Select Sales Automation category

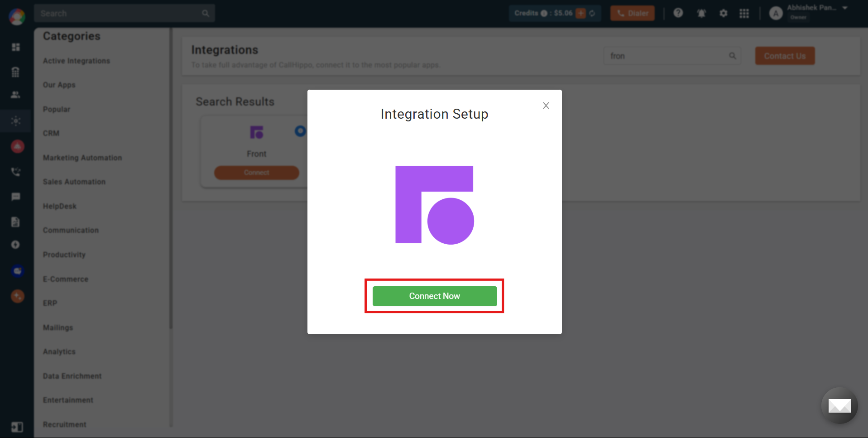[x=74, y=182]
